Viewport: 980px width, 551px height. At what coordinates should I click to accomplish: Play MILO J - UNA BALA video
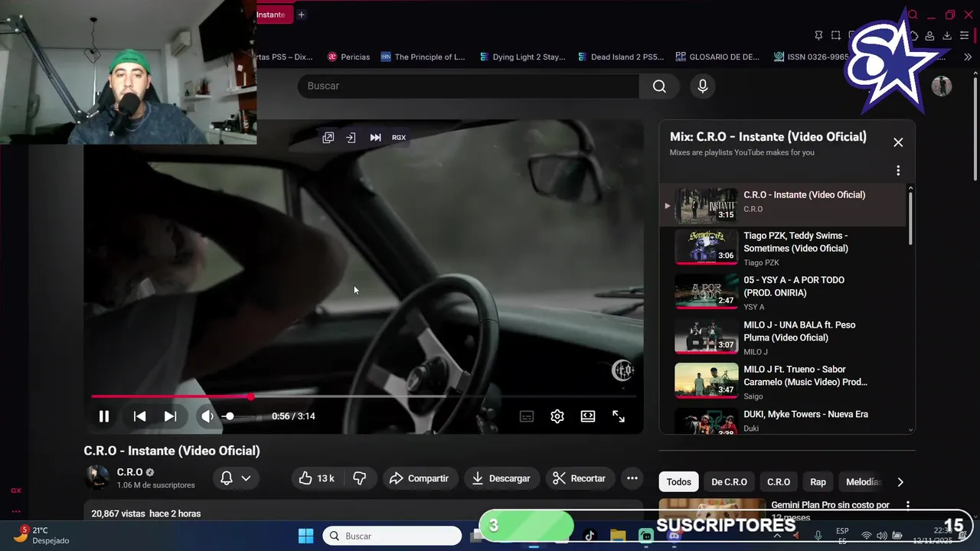pyautogui.click(x=783, y=337)
